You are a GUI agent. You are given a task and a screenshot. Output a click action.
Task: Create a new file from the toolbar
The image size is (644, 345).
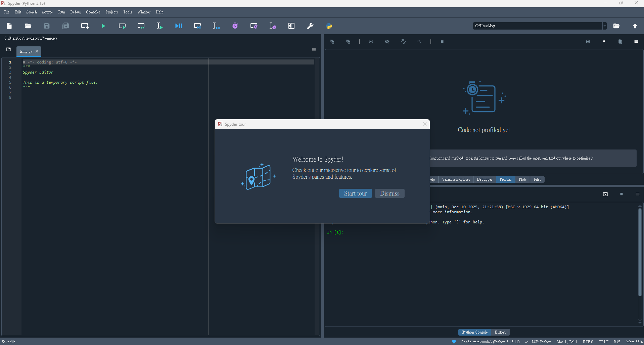pos(9,26)
